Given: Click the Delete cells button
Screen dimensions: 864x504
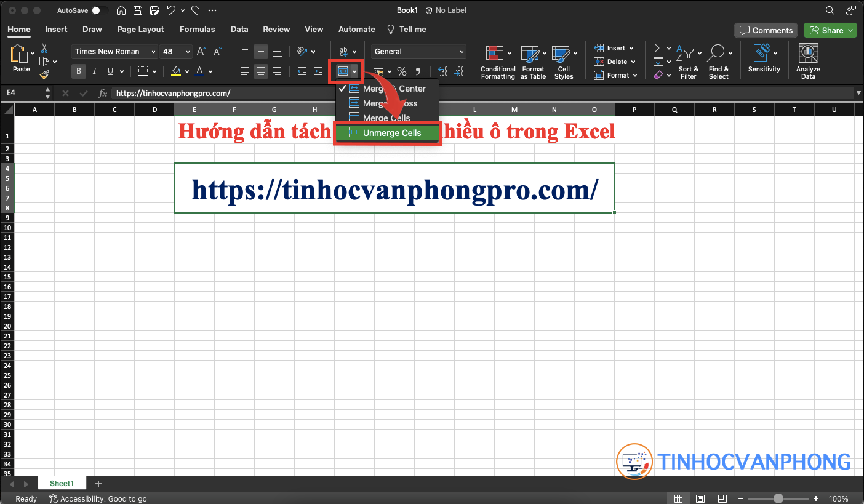Looking at the screenshot, I should click(x=614, y=62).
